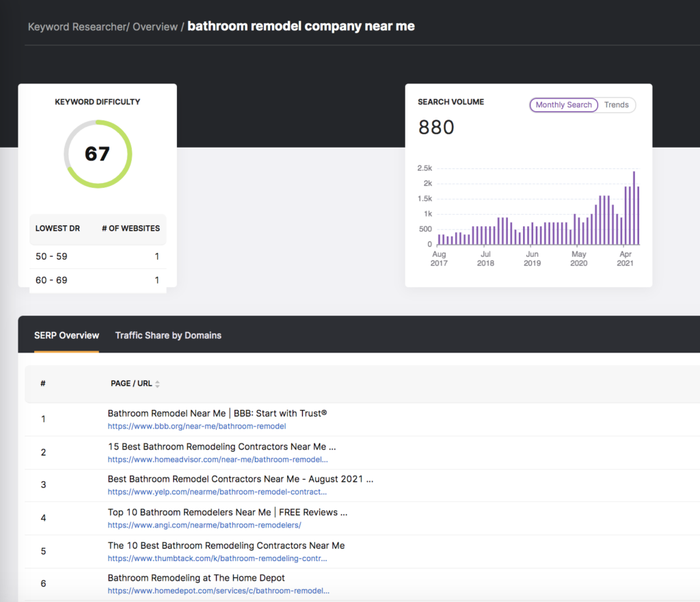This screenshot has width=700, height=602.
Task: Go to Overview breadcrumb
Action: pos(155,27)
